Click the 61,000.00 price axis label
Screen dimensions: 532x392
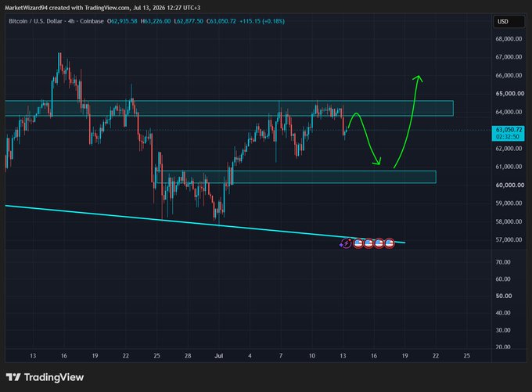point(509,167)
